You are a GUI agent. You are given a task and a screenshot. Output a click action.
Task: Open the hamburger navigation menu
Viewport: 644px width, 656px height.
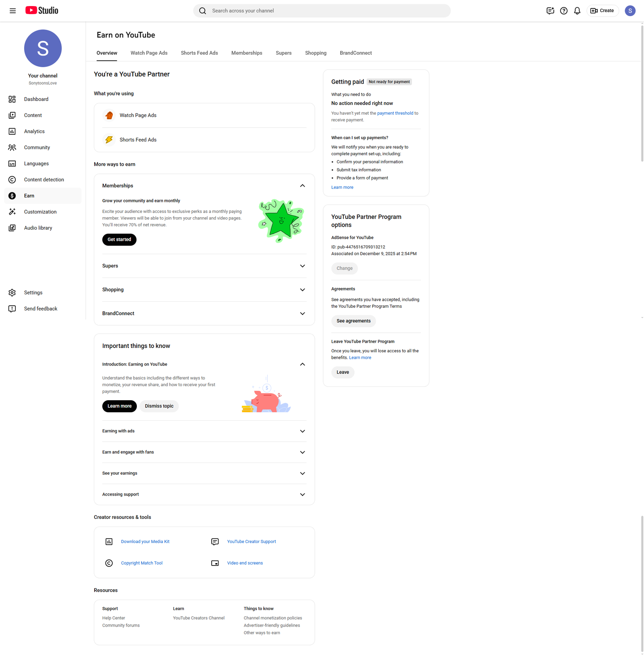coord(12,11)
